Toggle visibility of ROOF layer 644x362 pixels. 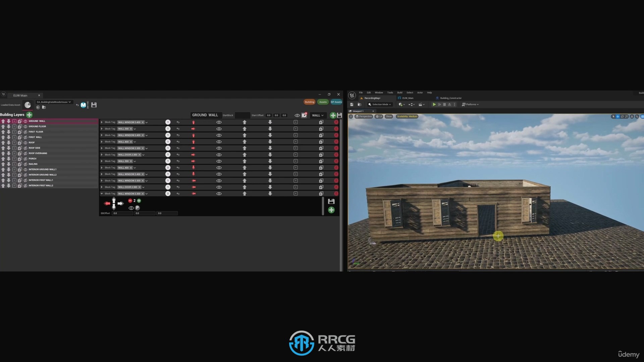[x=25, y=142]
